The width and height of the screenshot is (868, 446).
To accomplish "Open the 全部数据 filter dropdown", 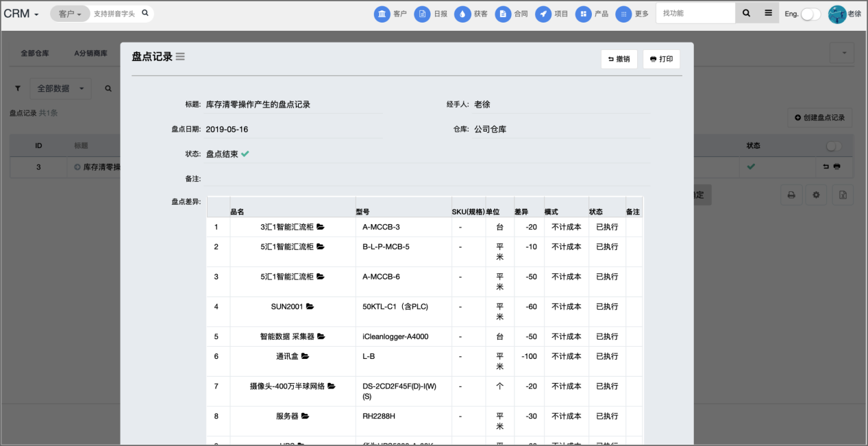I will point(60,88).
